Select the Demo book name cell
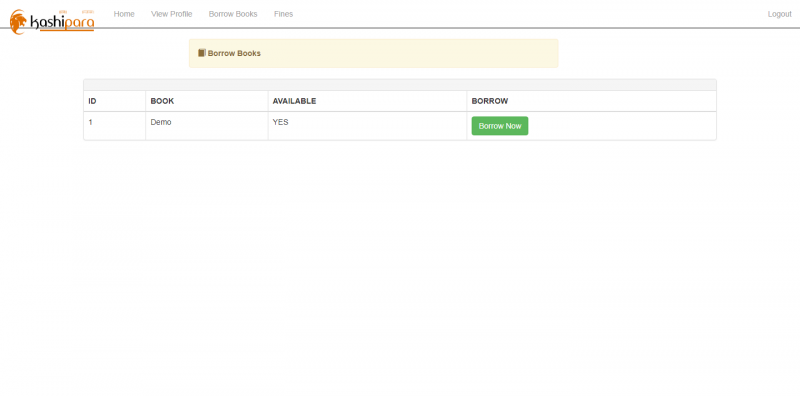The image size is (800, 396). (x=207, y=126)
